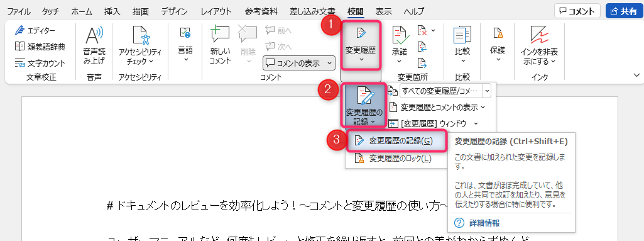Image resolution: width=644 pixels, height=241 pixels.
Task: Select the 校閲 tab
Action: tap(355, 11)
